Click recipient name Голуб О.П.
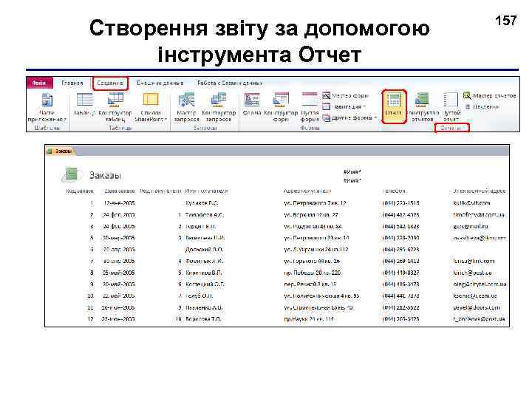This screenshot has width=532, height=399. [x=199, y=296]
